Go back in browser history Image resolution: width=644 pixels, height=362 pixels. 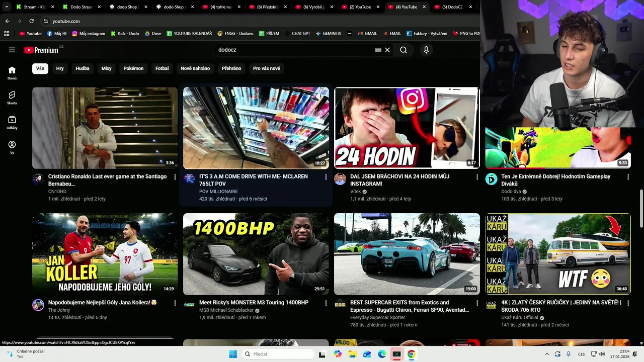(7, 21)
